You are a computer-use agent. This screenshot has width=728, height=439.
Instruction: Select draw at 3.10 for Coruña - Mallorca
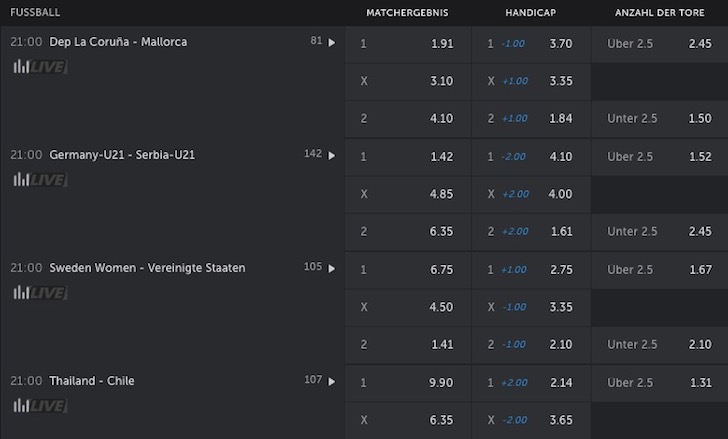pyautogui.click(x=408, y=82)
